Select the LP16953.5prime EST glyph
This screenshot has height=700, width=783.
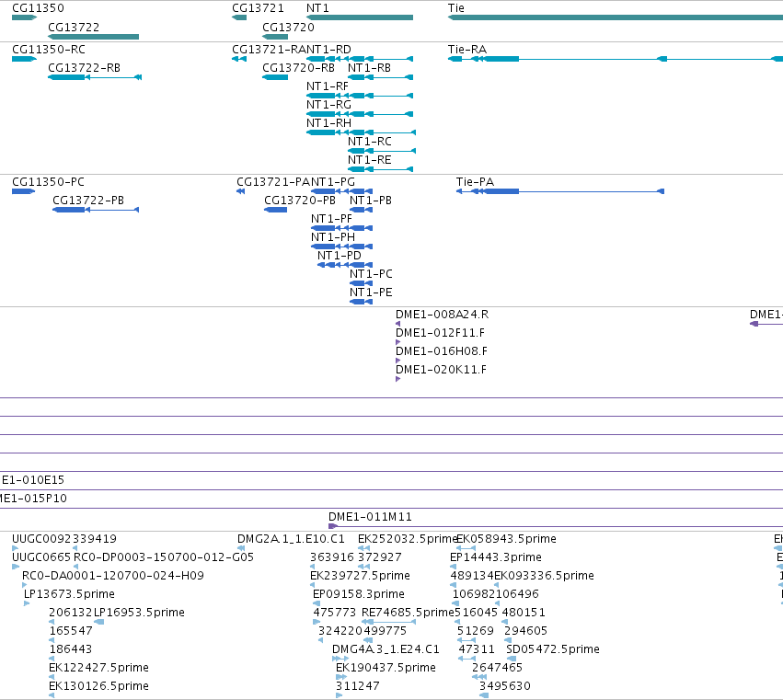(98, 622)
